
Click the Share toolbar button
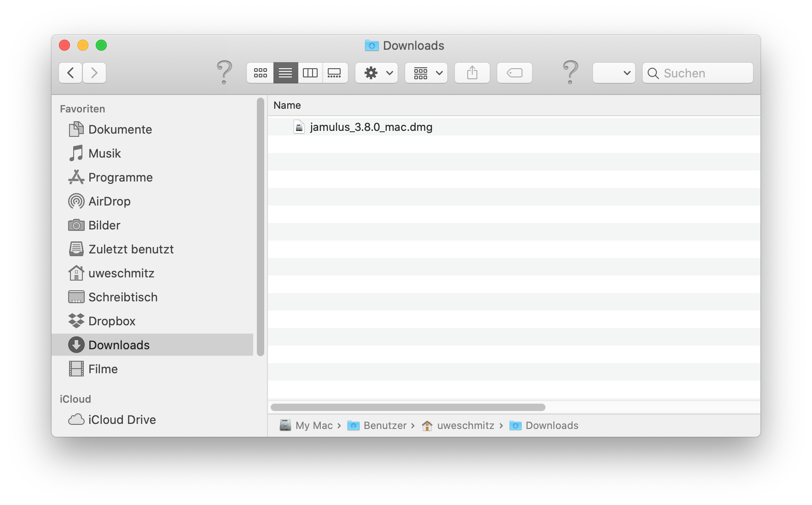(x=472, y=73)
